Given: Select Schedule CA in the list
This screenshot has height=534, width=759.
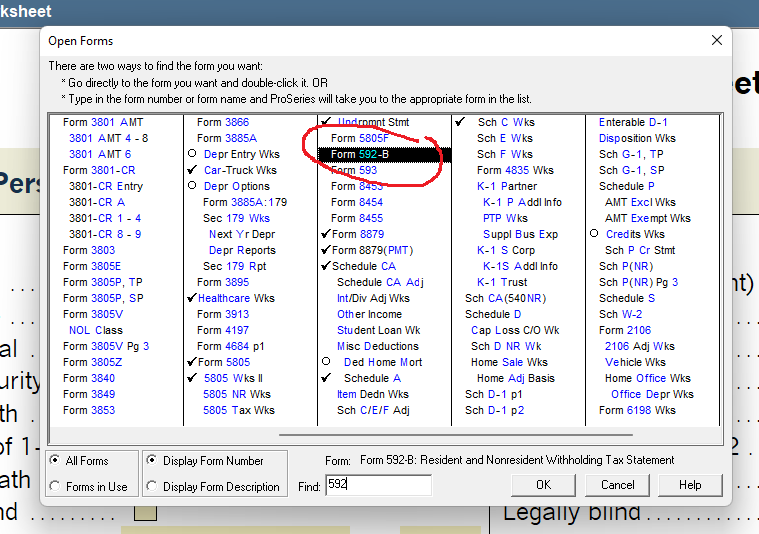Looking at the screenshot, I should pyautogui.click(x=363, y=266).
